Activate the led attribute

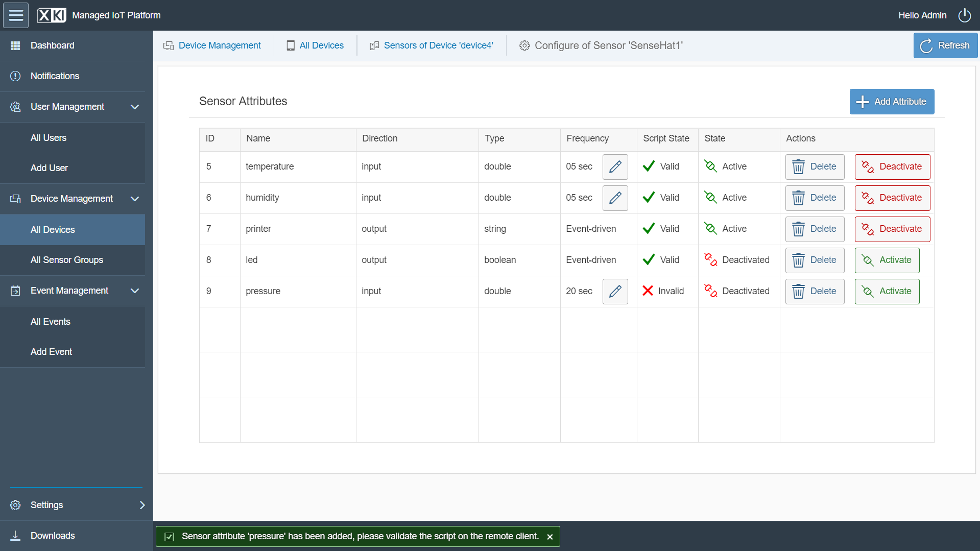887,260
